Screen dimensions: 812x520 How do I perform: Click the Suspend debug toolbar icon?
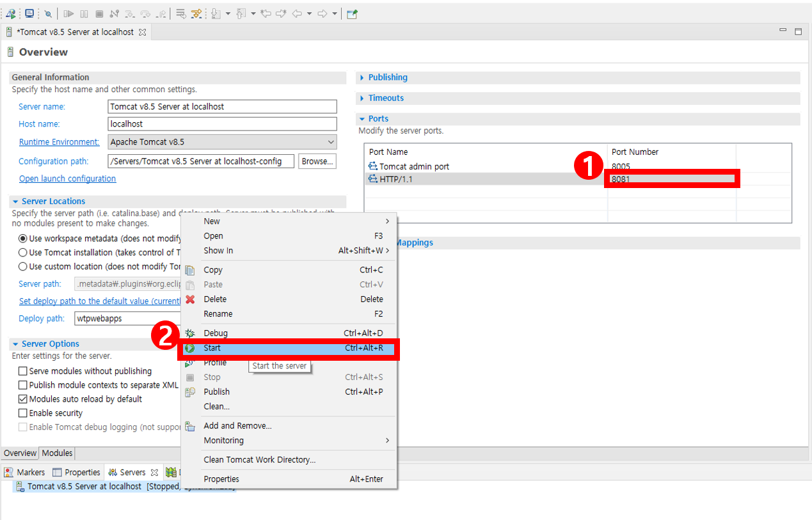point(84,13)
